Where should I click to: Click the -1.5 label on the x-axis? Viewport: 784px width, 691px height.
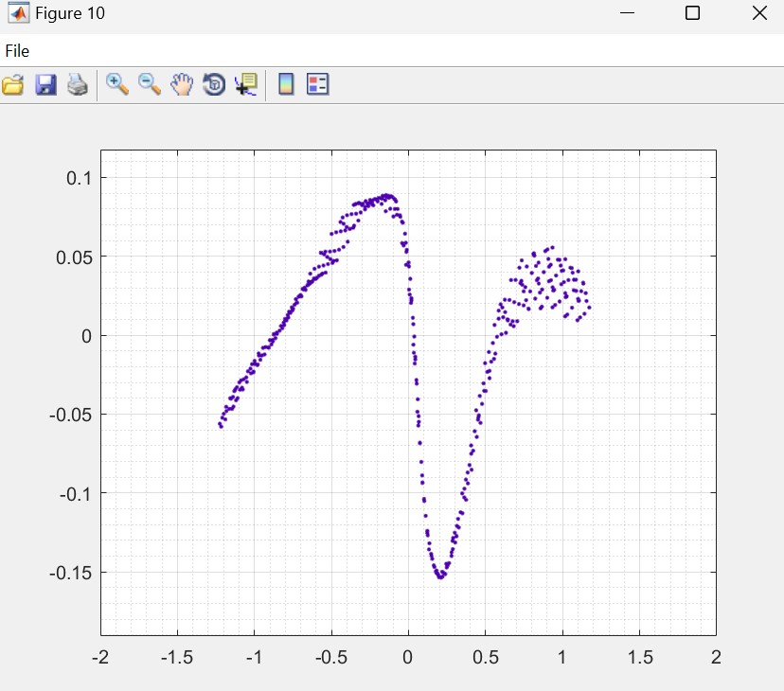177,658
